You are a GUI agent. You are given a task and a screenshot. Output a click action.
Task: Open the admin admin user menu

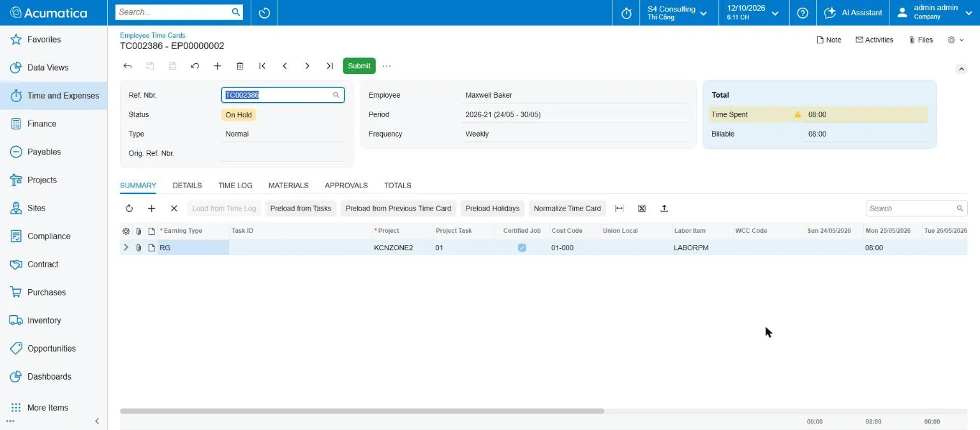(935, 13)
